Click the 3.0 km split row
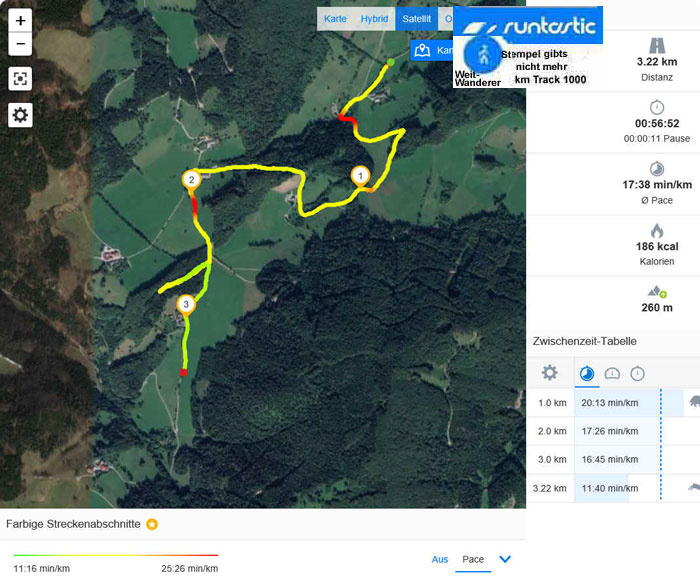 (x=613, y=459)
